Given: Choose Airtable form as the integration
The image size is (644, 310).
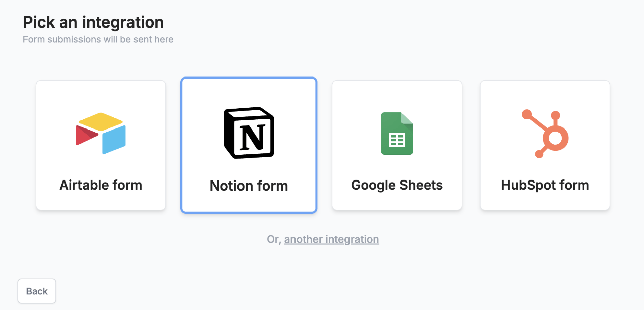Looking at the screenshot, I should click(x=100, y=145).
